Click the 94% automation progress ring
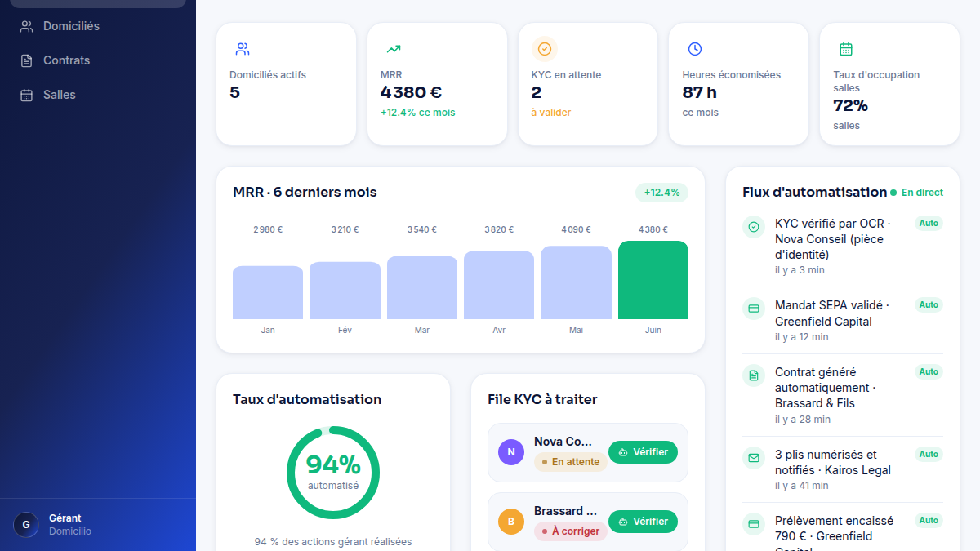980x551 pixels. pos(333,473)
